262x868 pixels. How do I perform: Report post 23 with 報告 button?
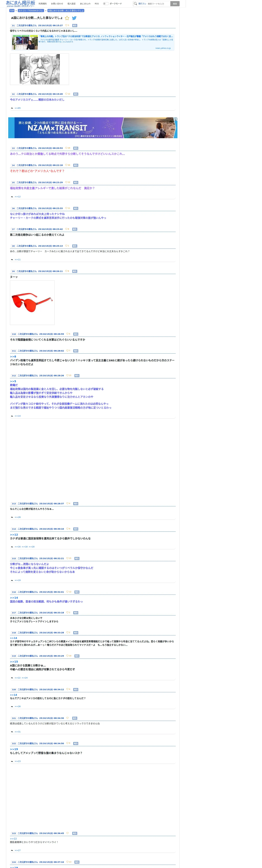(x=75, y=833)
